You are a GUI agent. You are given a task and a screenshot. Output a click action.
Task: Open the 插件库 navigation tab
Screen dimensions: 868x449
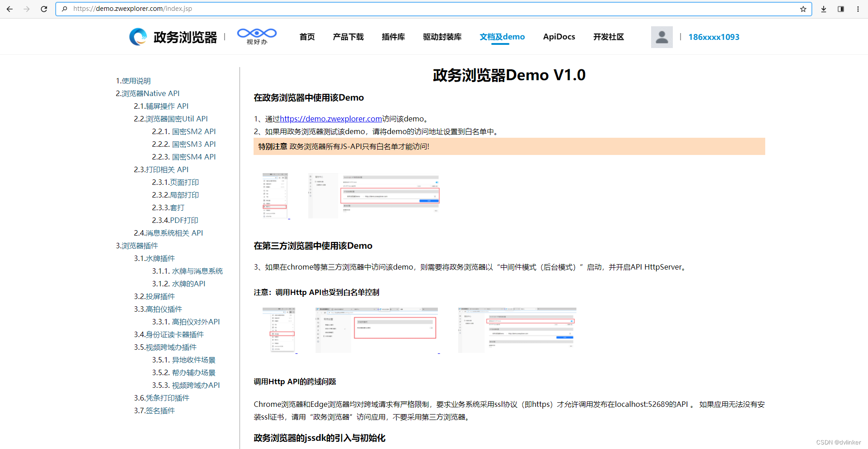coord(393,37)
